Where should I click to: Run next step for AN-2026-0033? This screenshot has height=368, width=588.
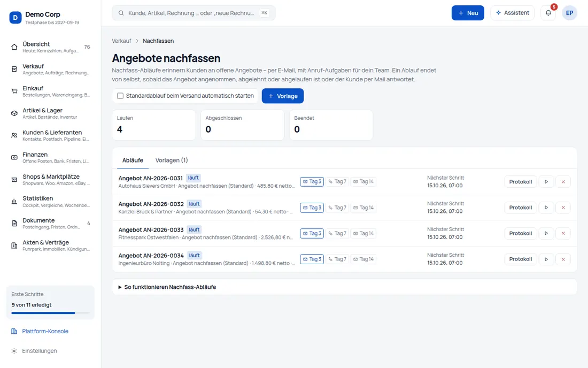tap(546, 233)
